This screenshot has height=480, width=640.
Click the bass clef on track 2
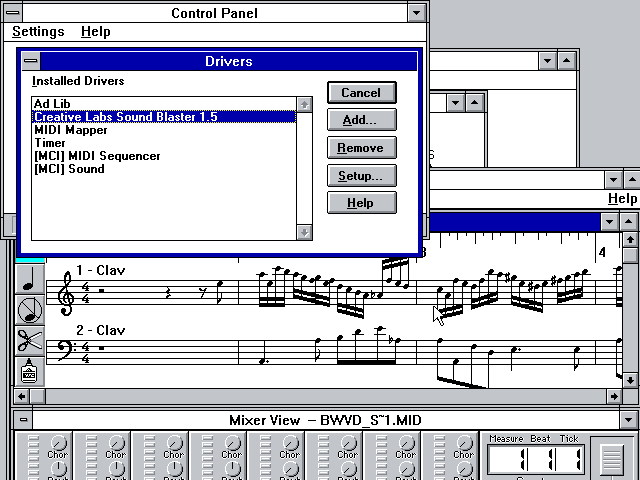[x=67, y=351]
